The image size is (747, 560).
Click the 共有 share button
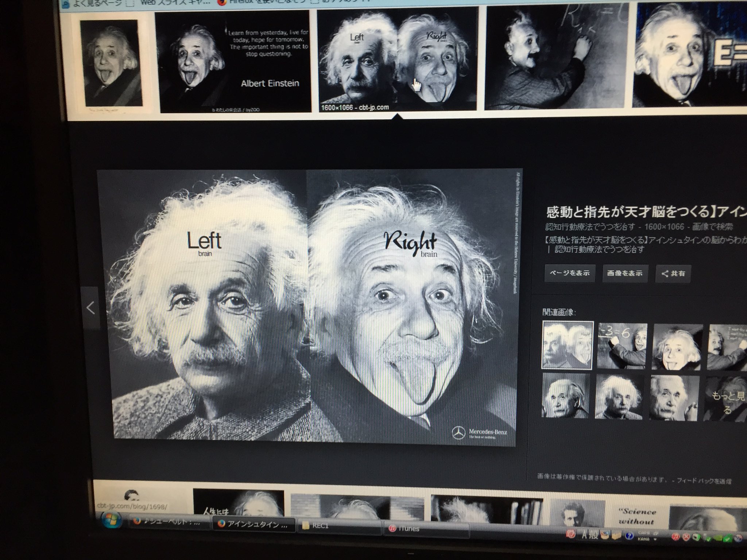[x=673, y=273]
